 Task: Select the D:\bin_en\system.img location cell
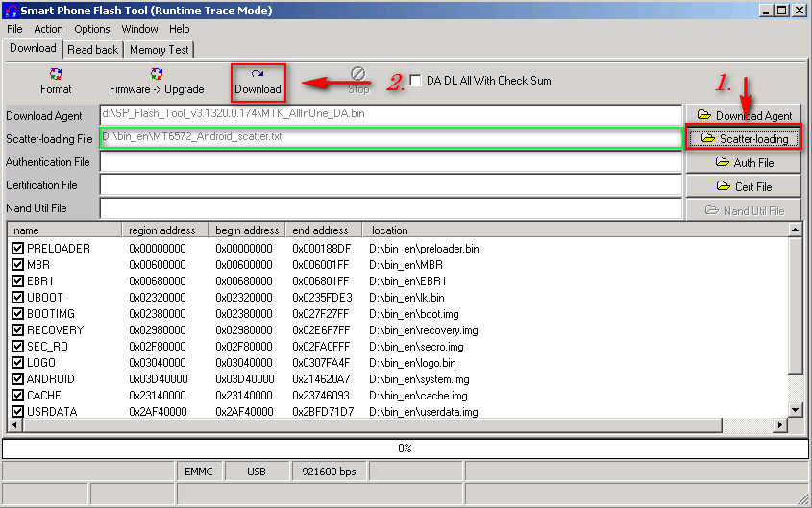click(419, 379)
